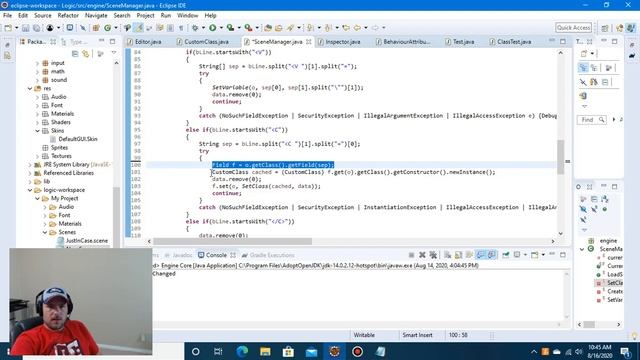The width and height of the screenshot is (640, 360).
Task: Collapse the Skins folder
Action: [x=38, y=131]
